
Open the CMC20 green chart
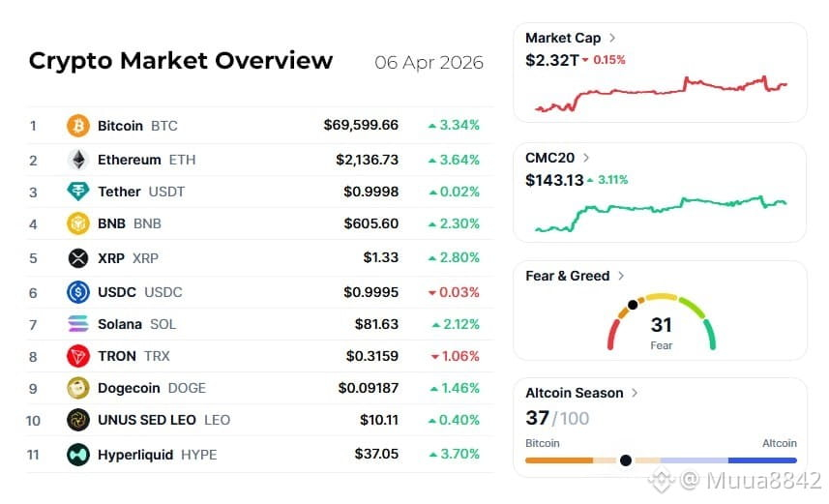(661, 214)
